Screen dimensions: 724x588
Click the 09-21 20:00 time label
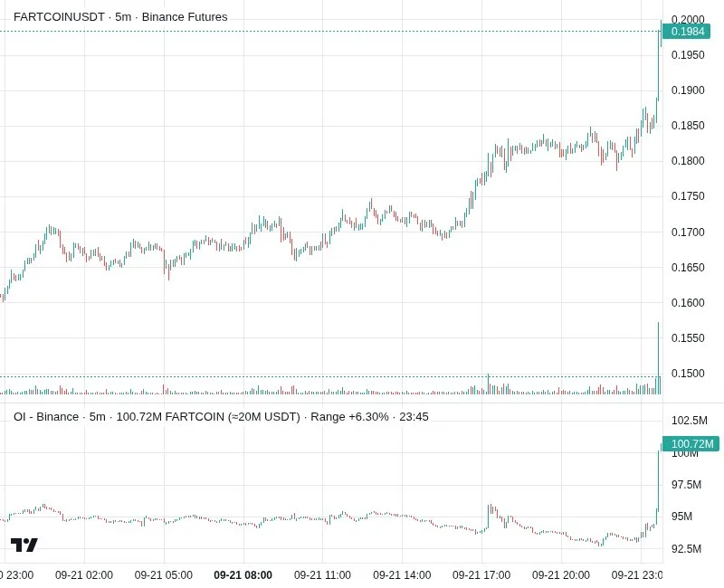point(560,575)
